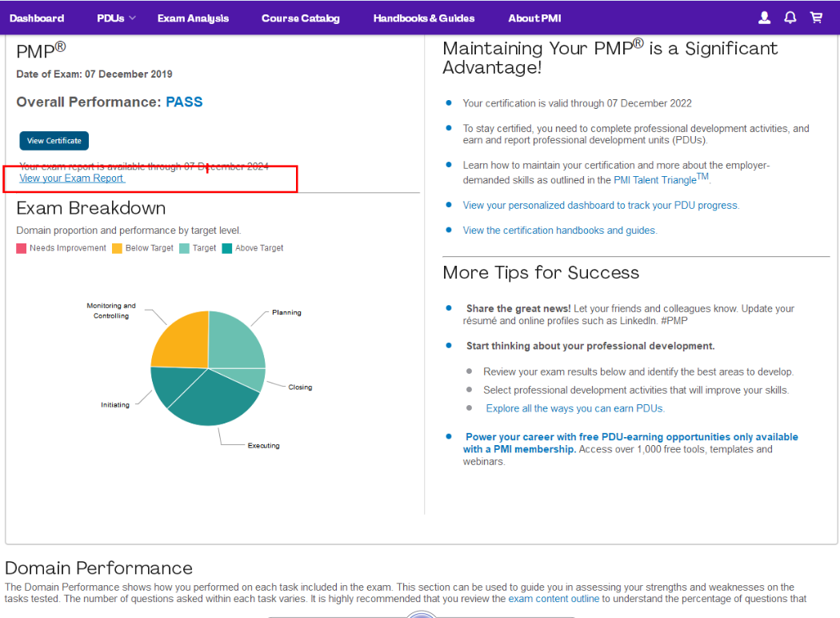Click the Needs Improvement legend swatch

click(x=22, y=248)
